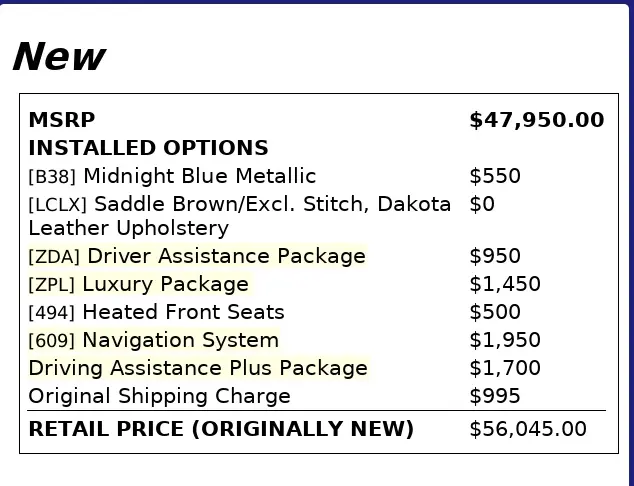This screenshot has width=634, height=486.
Task: Click the $1,950 Navigation price
Action: pos(505,340)
